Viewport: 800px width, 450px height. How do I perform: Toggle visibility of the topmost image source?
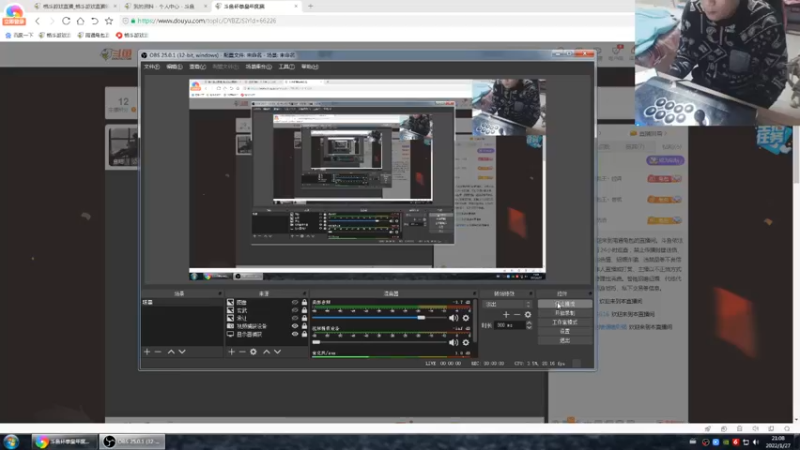pyautogui.click(x=294, y=303)
